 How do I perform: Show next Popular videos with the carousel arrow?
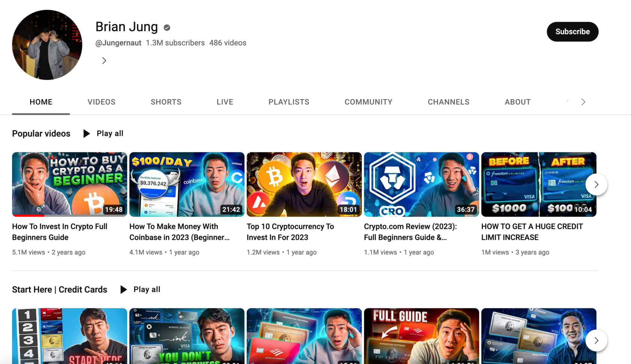pyautogui.click(x=596, y=184)
